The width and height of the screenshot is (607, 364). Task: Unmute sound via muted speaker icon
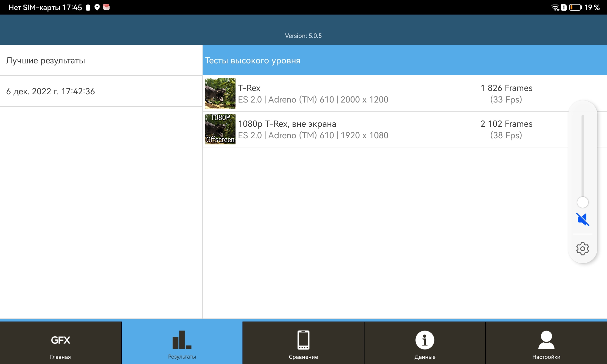point(583,219)
